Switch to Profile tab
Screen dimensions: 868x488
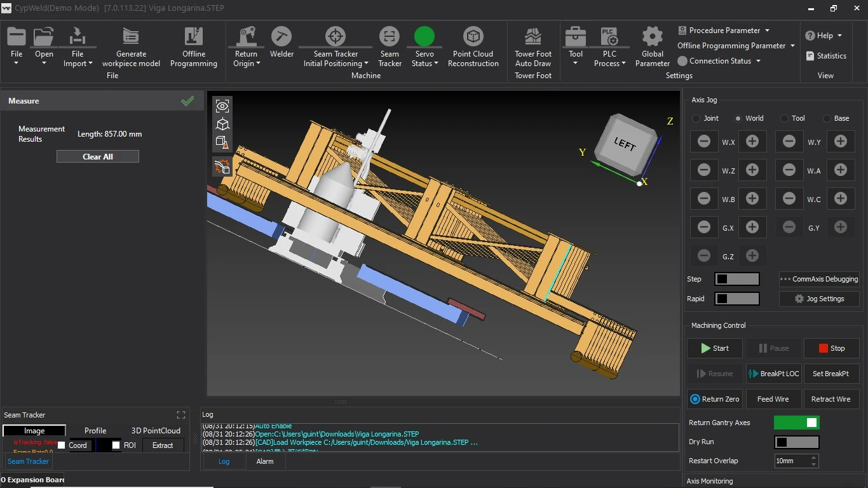(x=95, y=431)
